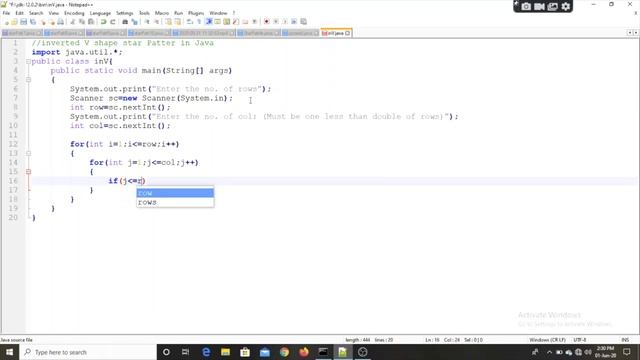
Task: Open the Plugins menu
Action: coord(196,13)
